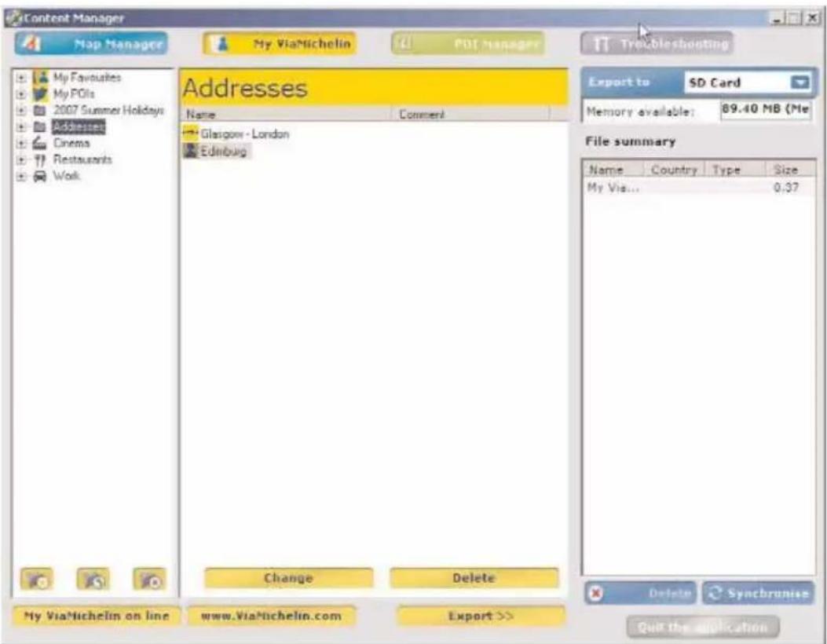
Task: Select the Glasgow - London route entry
Action: pyautogui.click(x=245, y=134)
